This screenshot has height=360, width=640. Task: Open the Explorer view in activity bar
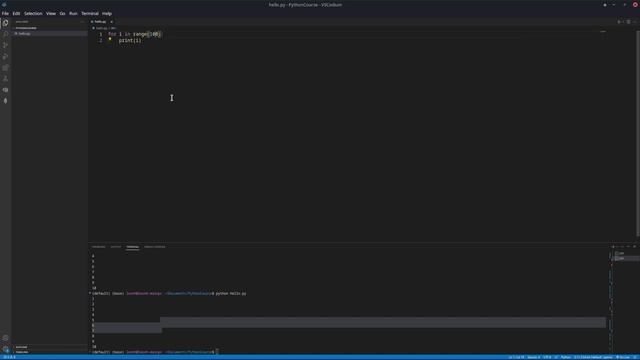pyautogui.click(x=5, y=23)
